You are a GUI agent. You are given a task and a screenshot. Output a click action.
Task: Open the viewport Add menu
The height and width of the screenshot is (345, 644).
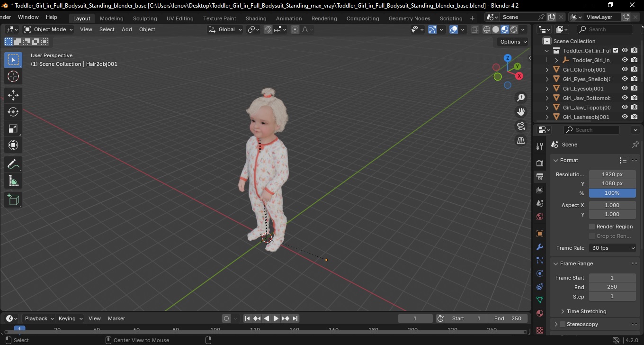pos(126,29)
